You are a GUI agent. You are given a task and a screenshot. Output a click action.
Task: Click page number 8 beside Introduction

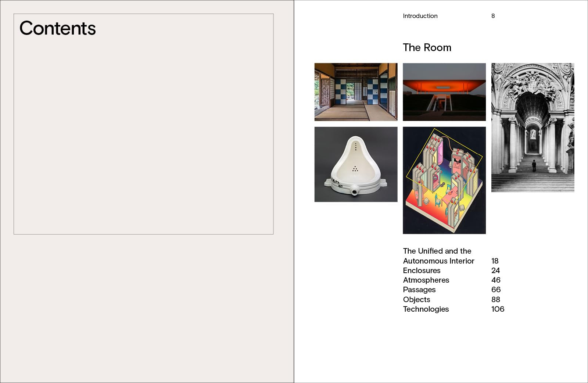click(x=493, y=16)
